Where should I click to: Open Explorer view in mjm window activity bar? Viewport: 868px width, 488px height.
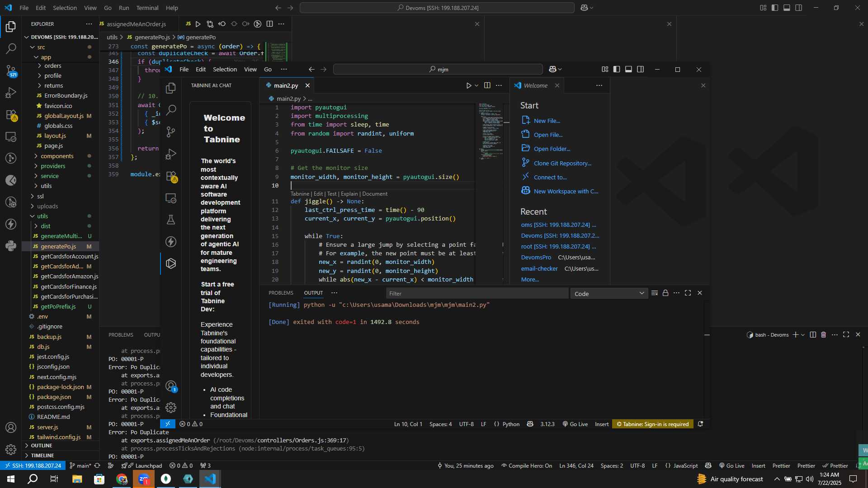(x=171, y=88)
